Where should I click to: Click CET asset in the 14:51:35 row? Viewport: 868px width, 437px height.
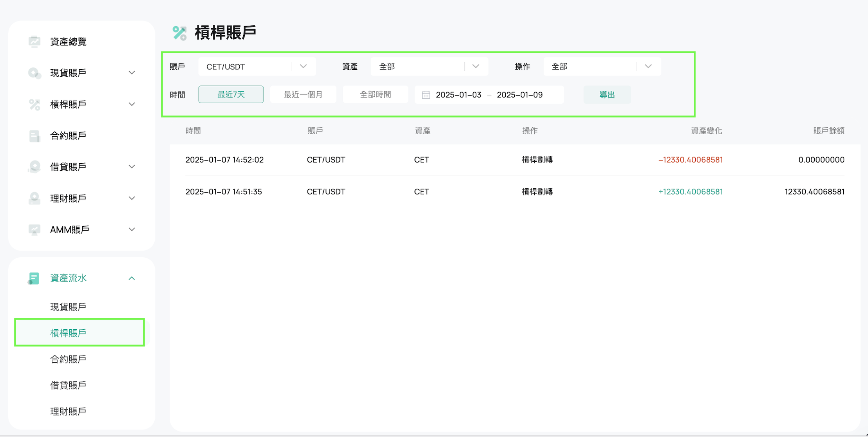421,191
